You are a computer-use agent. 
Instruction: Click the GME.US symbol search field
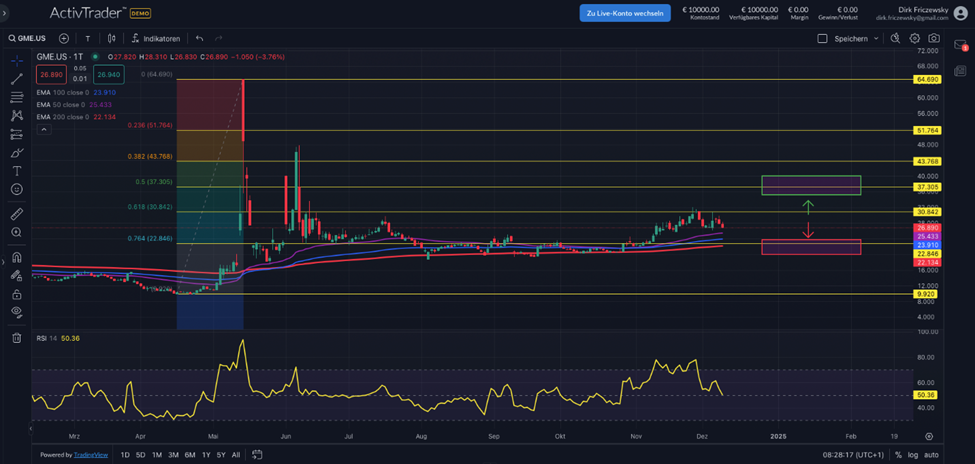click(x=30, y=38)
